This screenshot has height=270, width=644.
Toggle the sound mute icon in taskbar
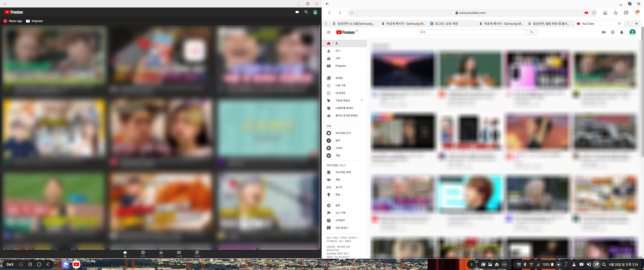click(589, 264)
